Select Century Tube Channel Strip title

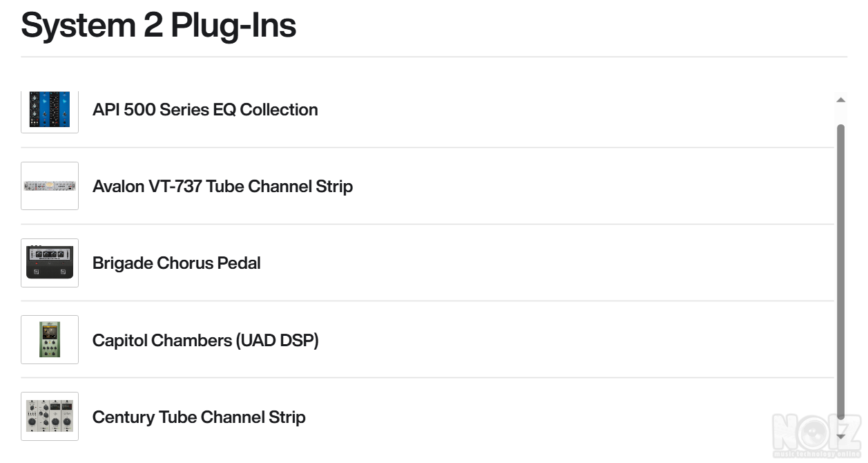point(199,417)
